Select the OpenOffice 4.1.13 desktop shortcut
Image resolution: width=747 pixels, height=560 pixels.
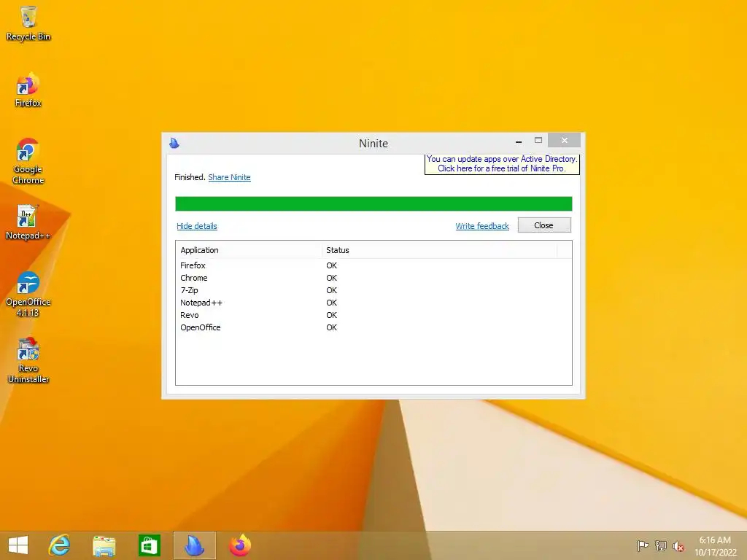[28, 295]
